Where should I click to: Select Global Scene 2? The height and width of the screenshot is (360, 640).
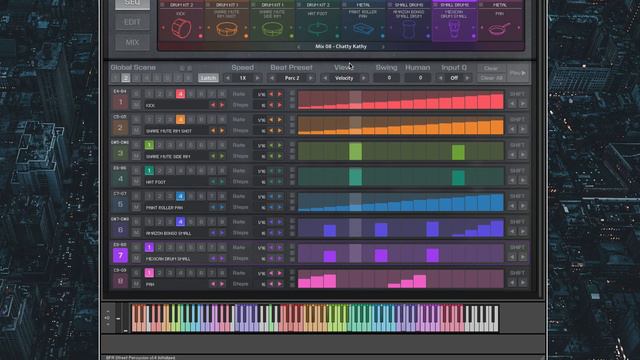(x=126, y=78)
